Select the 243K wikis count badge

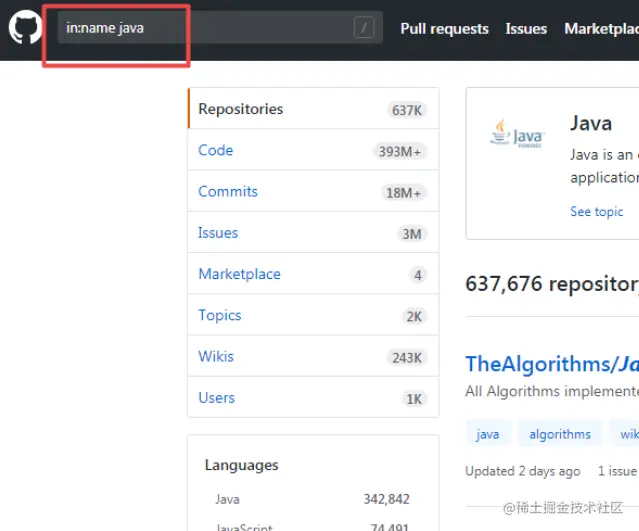[x=407, y=358]
